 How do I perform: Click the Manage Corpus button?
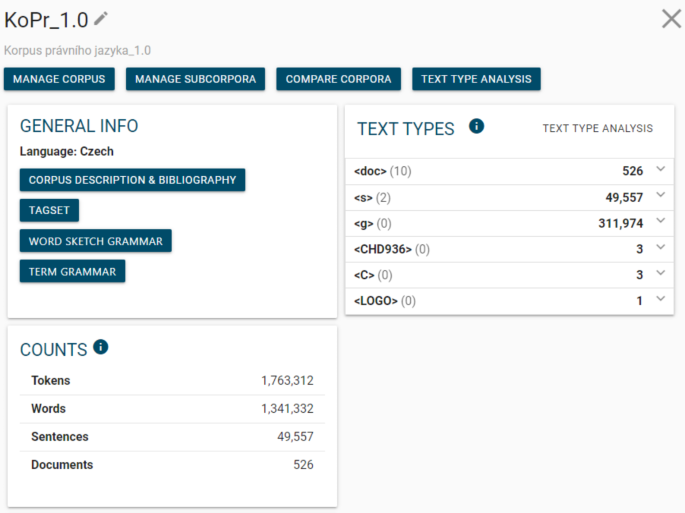(x=60, y=79)
